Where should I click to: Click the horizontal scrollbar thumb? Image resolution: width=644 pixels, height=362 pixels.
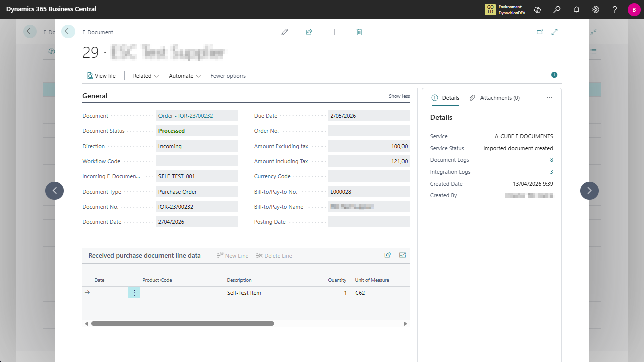coord(183,324)
